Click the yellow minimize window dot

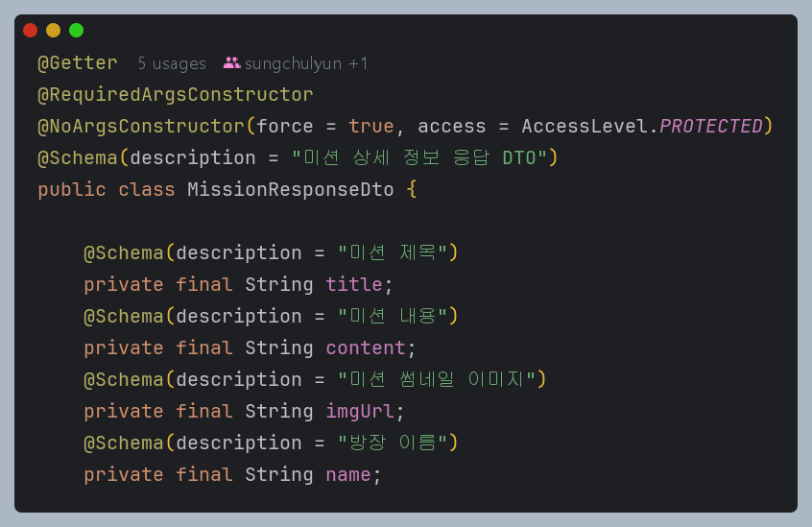53,31
